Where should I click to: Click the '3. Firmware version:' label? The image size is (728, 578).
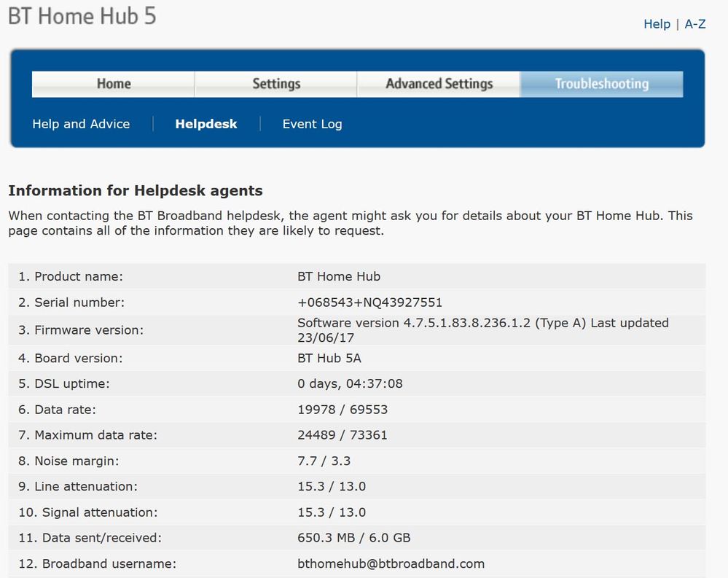81,330
